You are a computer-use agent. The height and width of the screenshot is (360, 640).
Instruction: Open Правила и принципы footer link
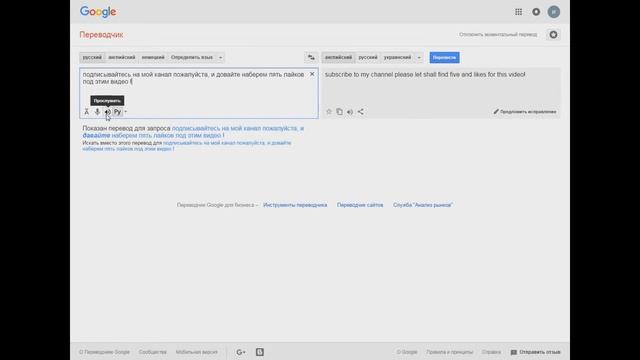tap(449, 352)
